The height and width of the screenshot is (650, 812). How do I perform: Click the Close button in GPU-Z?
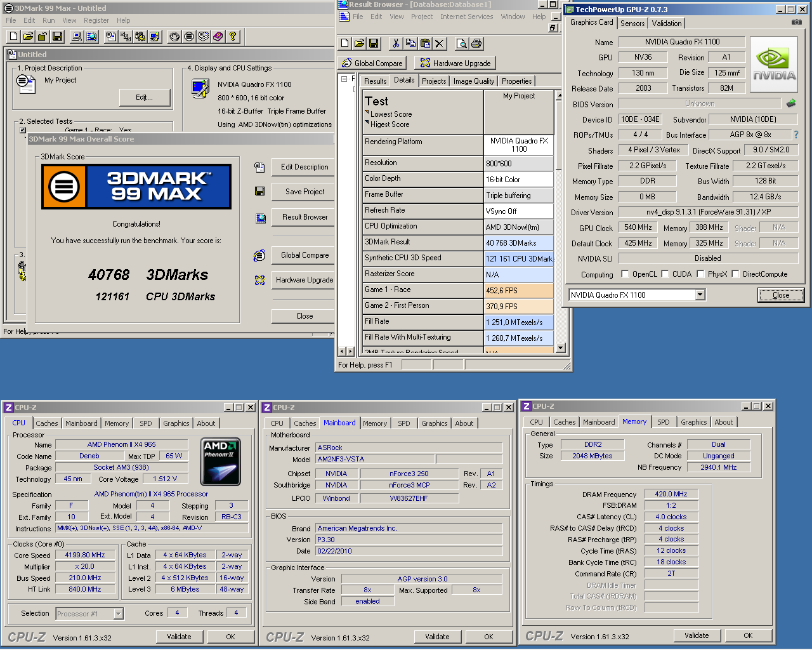[781, 295]
